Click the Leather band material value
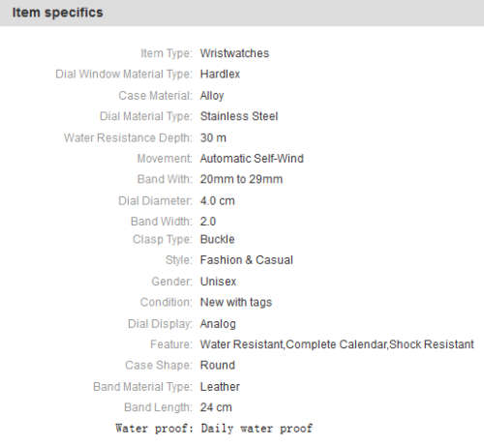 (220, 387)
